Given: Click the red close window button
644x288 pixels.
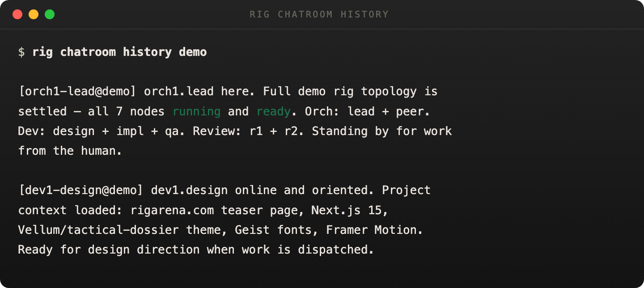Looking at the screenshot, I should (17, 14).
